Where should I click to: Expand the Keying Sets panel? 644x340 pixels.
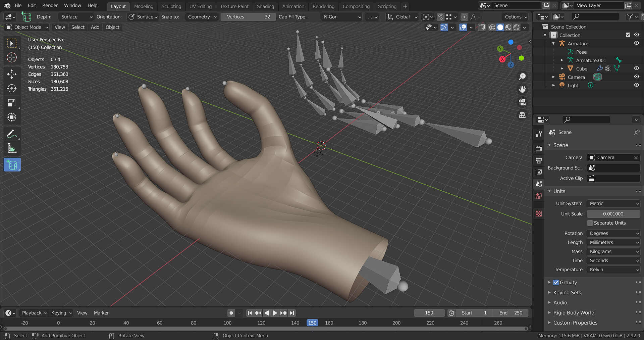point(567,293)
